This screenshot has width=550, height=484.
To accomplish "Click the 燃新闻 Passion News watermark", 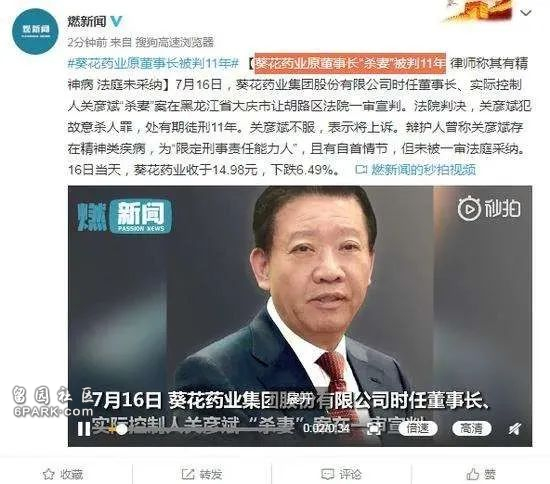I will pyautogui.click(x=125, y=216).
